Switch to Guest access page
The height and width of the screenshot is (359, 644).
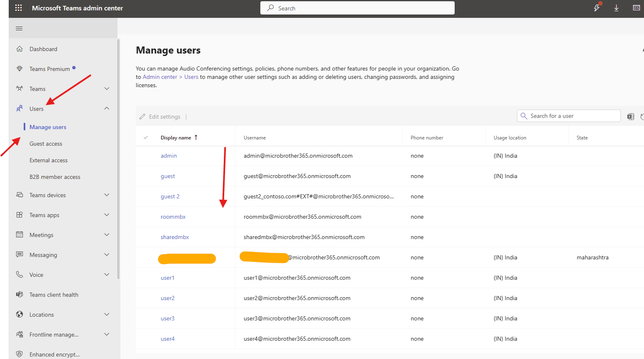pos(46,143)
